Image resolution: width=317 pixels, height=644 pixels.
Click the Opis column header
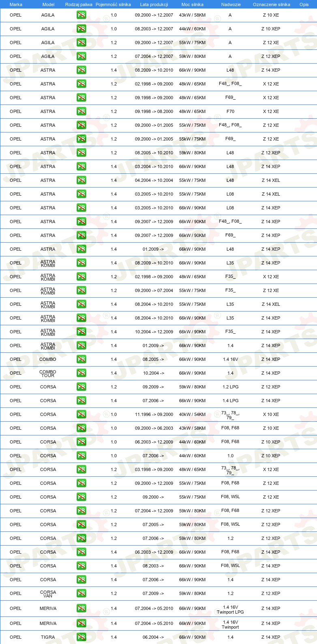point(304,4)
